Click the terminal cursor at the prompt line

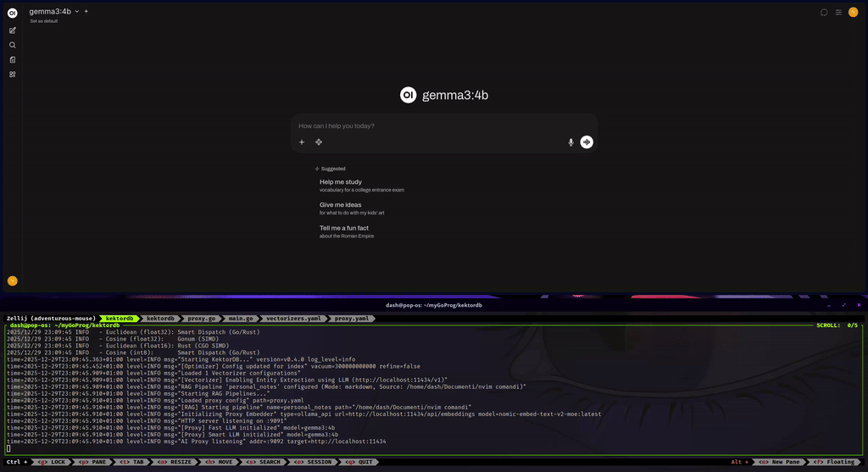pyautogui.click(x=8, y=449)
